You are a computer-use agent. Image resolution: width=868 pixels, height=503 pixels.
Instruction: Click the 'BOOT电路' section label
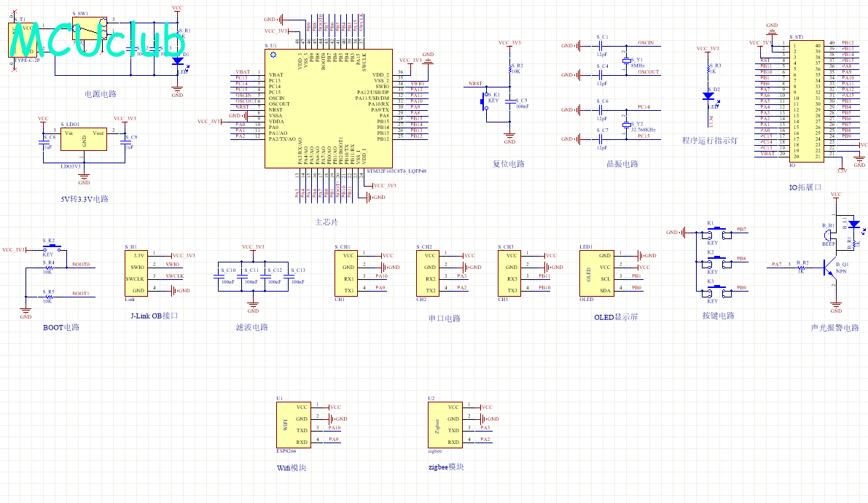click(x=61, y=327)
